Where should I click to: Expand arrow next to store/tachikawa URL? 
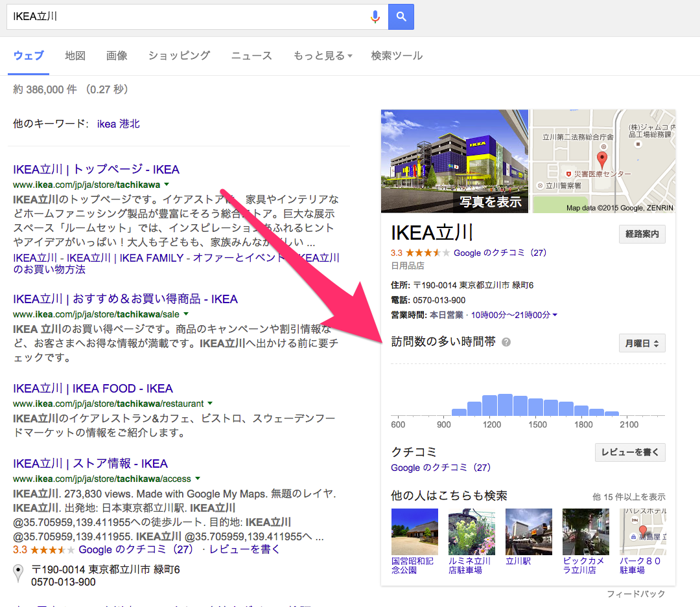[167, 185]
